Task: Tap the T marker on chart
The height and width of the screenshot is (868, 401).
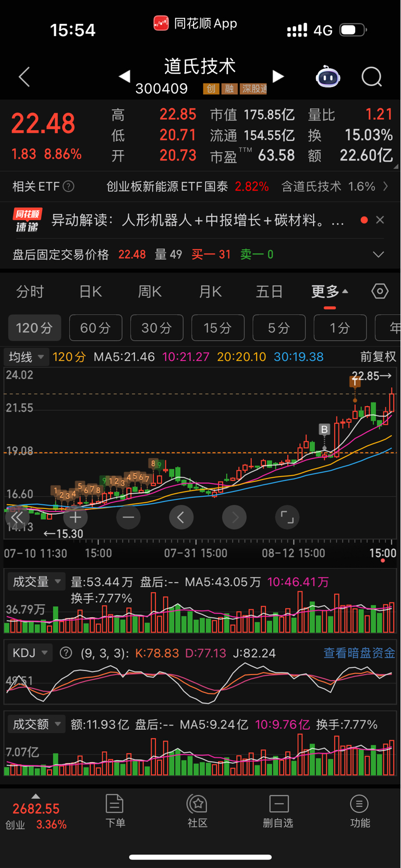Action: coord(355,382)
